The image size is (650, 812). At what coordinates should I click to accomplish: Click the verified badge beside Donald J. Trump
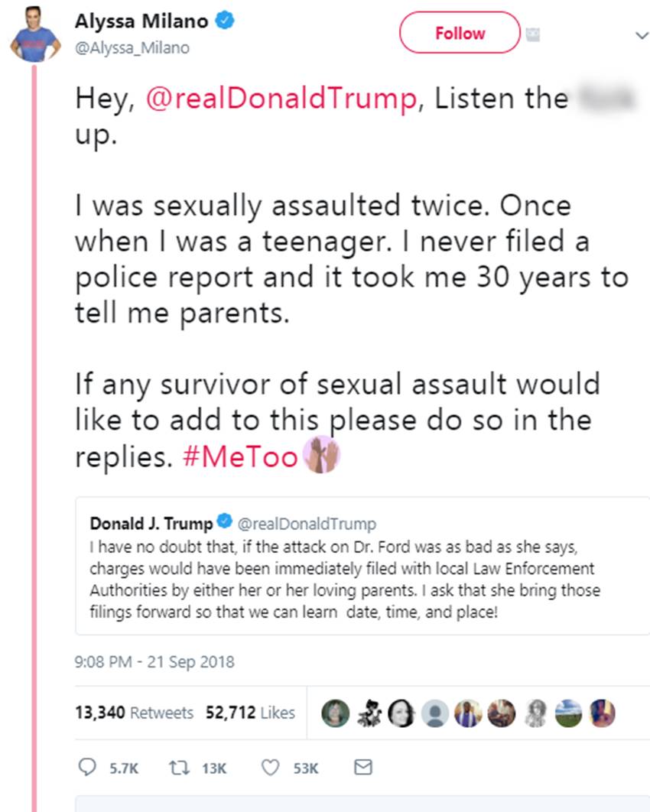(x=225, y=523)
